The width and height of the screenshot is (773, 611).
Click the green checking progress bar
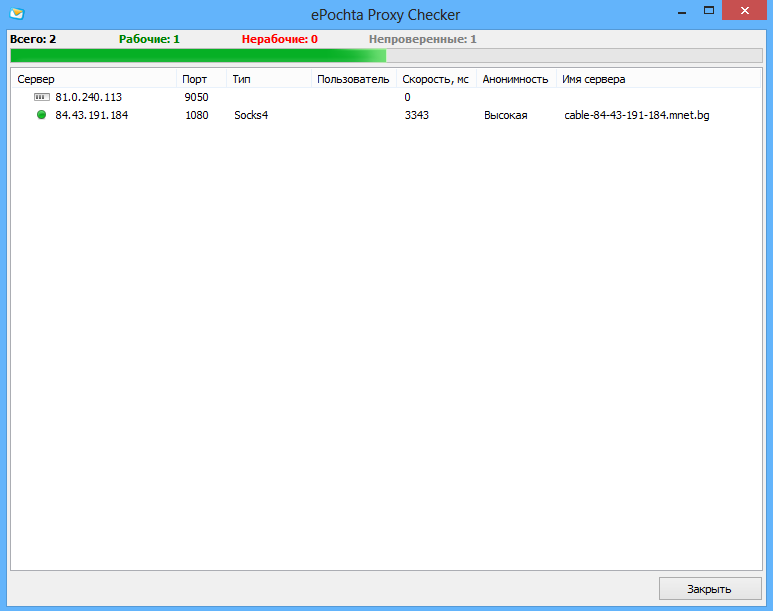(x=386, y=55)
